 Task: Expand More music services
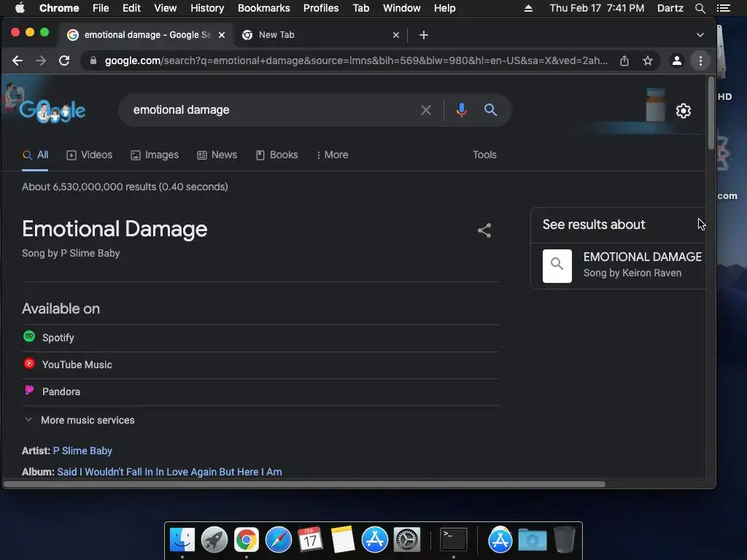(x=80, y=421)
